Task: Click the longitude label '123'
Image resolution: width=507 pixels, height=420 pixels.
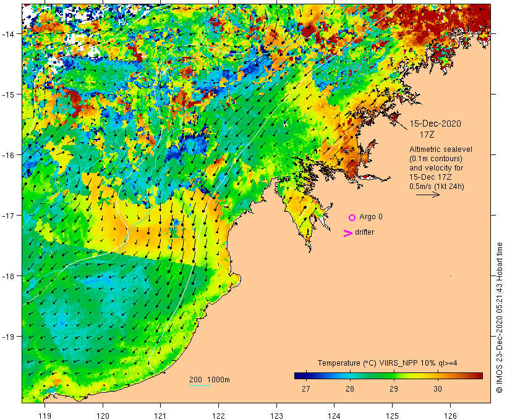Action: pos(276,416)
